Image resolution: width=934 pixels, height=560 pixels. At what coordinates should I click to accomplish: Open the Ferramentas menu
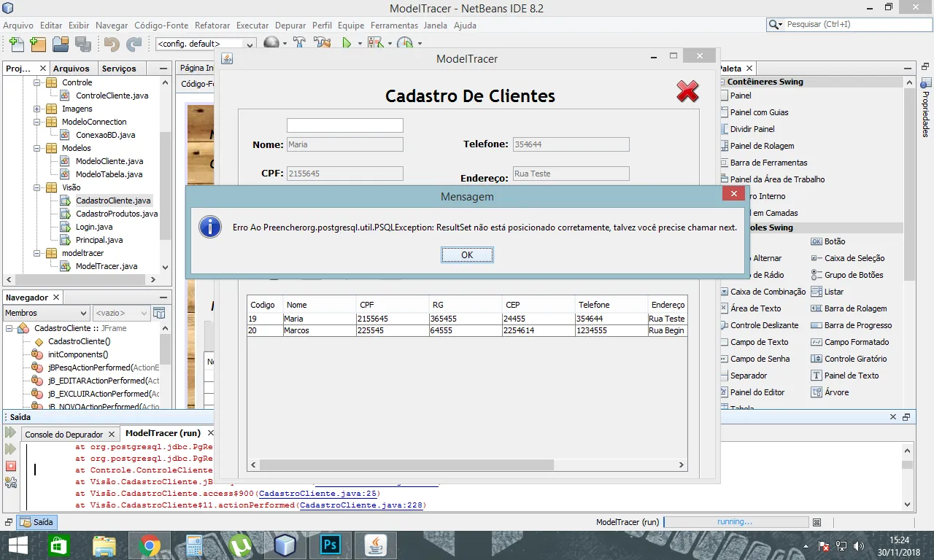(x=394, y=25)
